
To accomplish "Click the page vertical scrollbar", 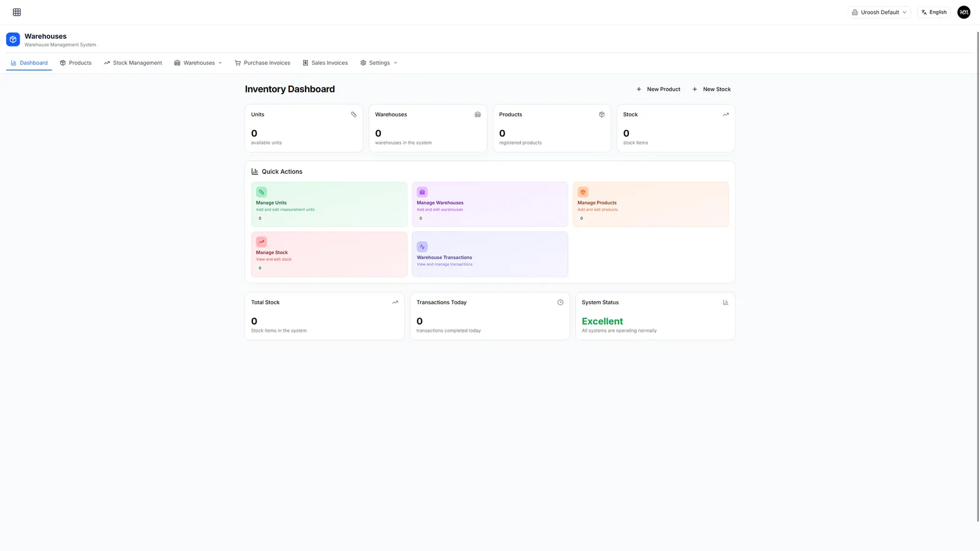I will pyautogui.click(x=978, y=275).
